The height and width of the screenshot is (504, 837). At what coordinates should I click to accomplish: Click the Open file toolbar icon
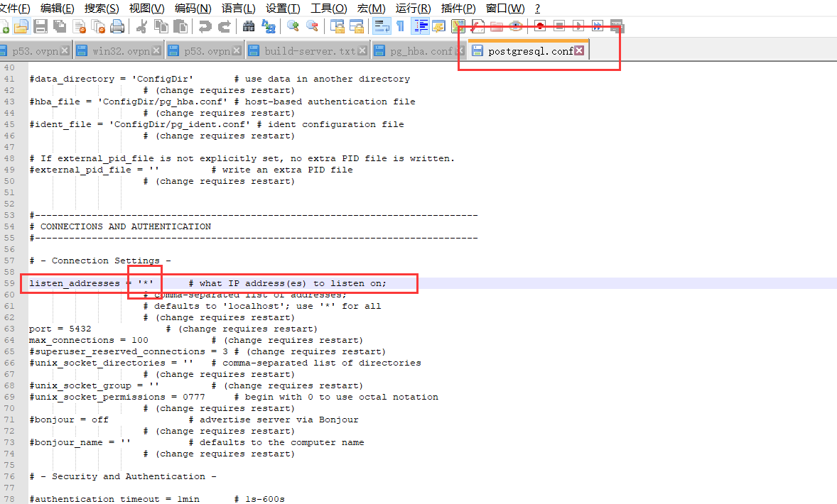pos(21,26)
